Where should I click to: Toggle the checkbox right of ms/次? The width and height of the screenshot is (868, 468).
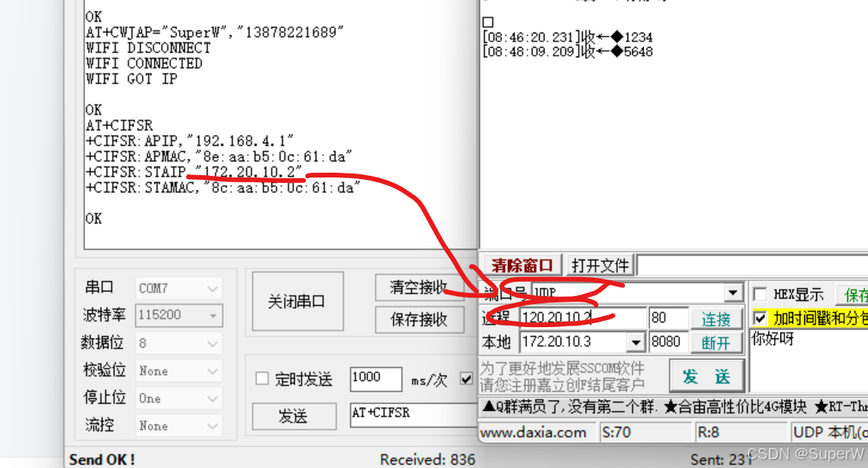[x=466, y=379]
